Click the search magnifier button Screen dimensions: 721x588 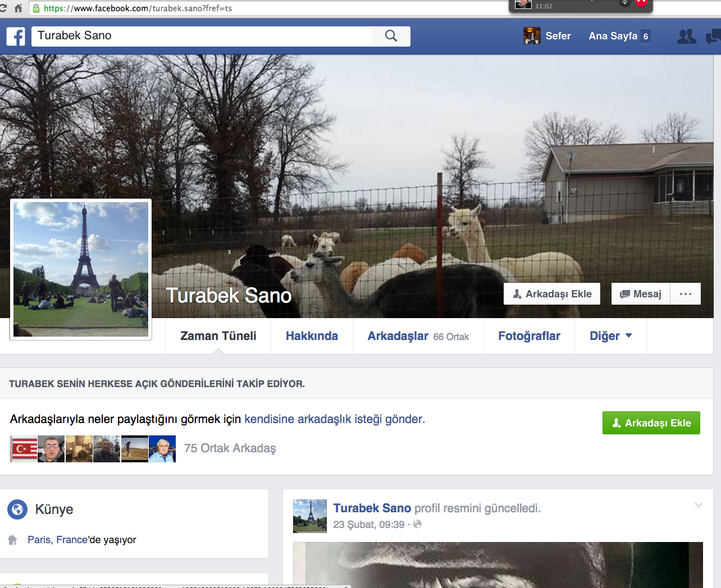click(x=391, y=36)
